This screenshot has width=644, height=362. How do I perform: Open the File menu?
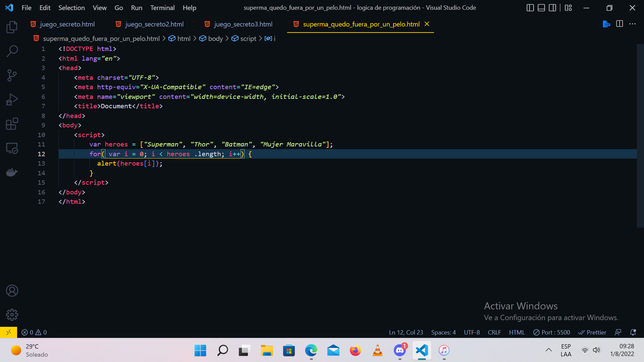click(x=26, y=8)
